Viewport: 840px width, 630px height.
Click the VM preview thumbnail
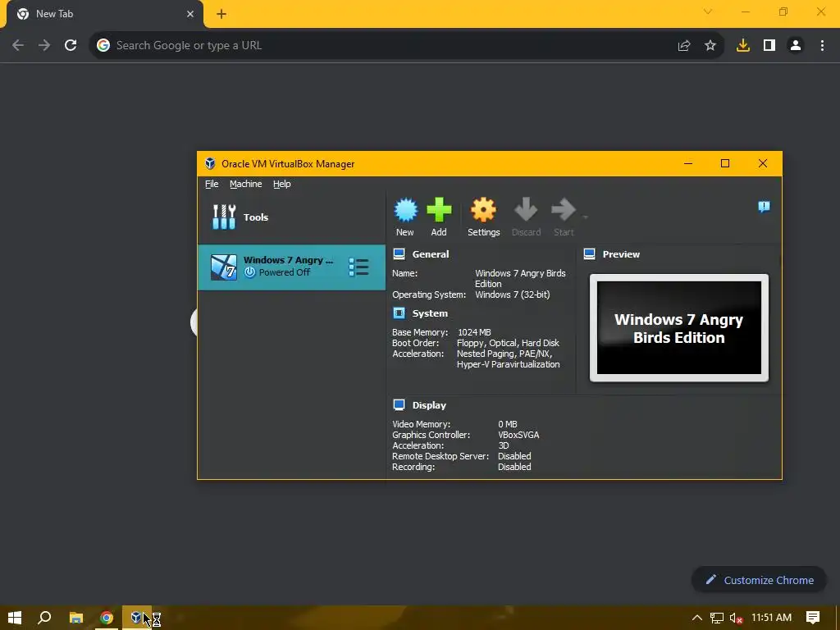(678, 328)
